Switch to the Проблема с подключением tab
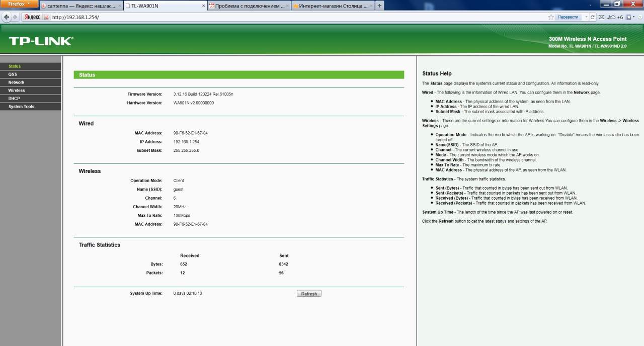Image resolution: width=644 pixels, height=346 pixels. coord(249,6)
